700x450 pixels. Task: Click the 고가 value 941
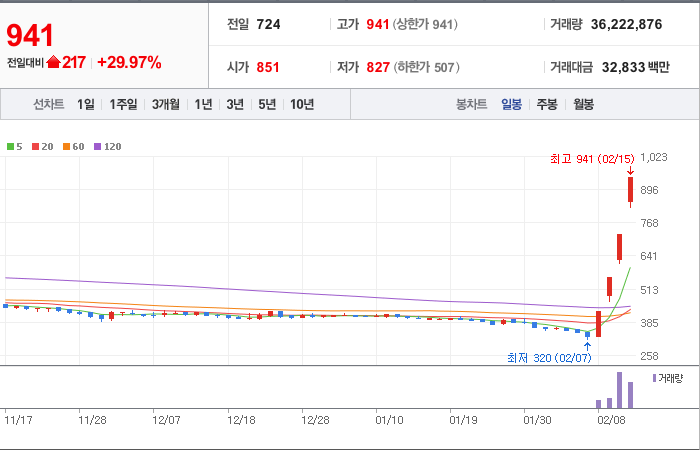378,24
